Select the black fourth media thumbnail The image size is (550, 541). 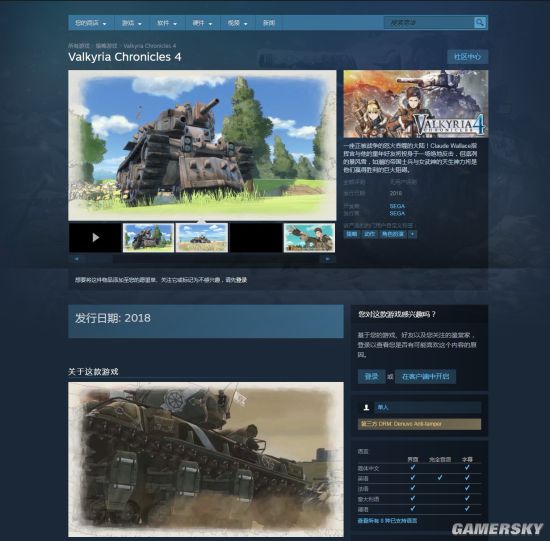(x=256, y=238)
